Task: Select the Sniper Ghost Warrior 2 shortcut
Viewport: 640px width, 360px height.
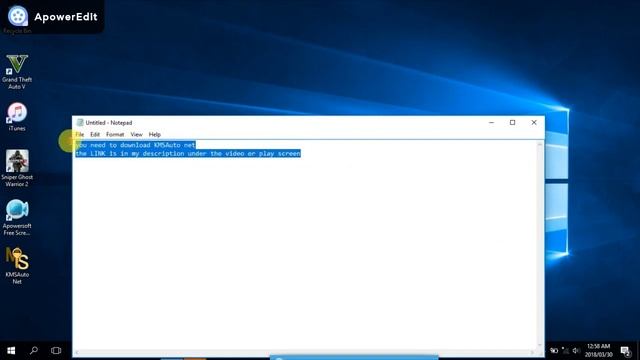Action: pos(17,168)
